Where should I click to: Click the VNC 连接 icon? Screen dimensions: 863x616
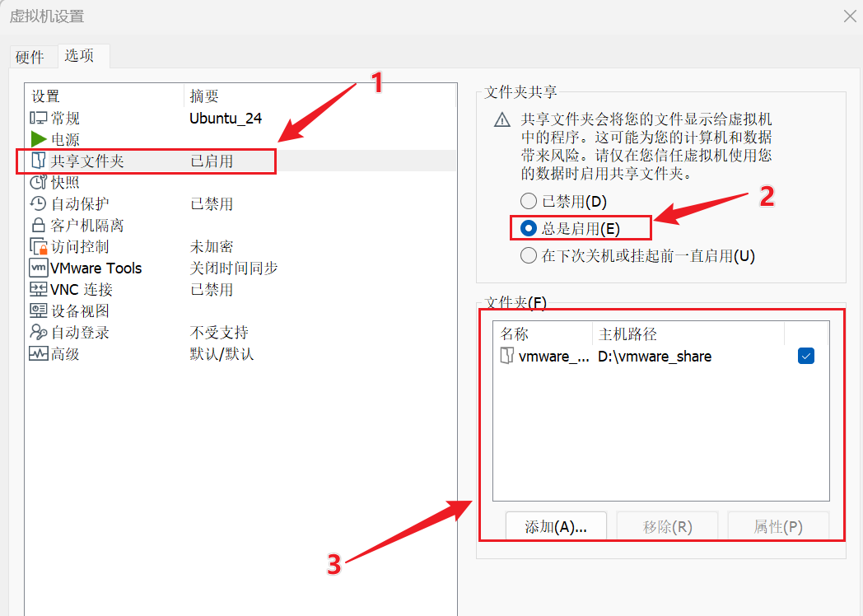[x=38, y=290]
